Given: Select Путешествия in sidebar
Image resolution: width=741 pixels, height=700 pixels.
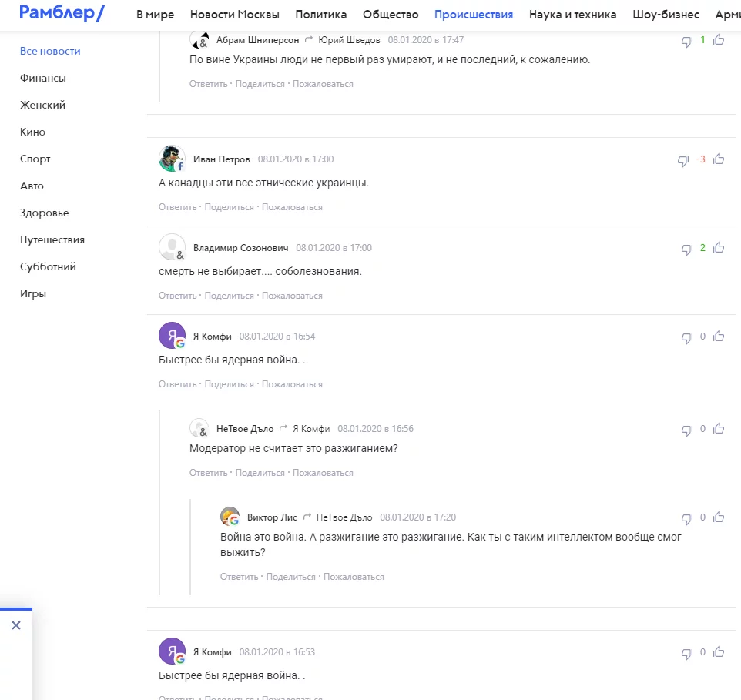Looking at the screenshot, I should click(52, 239).
